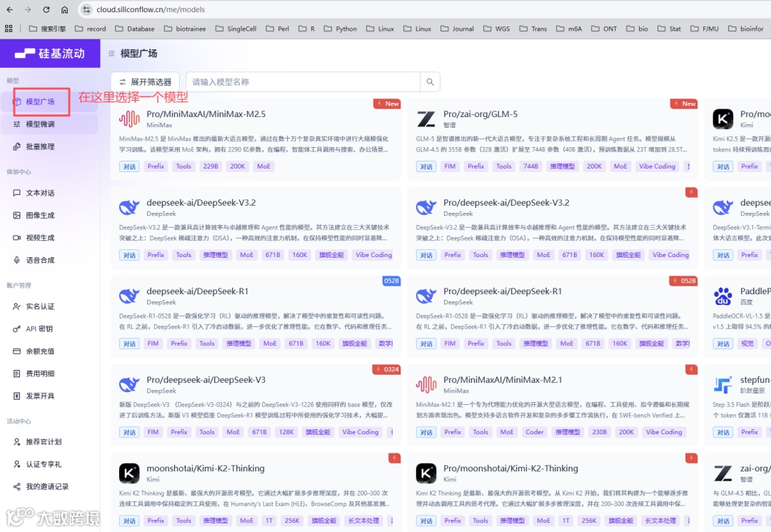Click the browser address bar URL
This screenshot has width=771, height=532.
click(151, 9)
